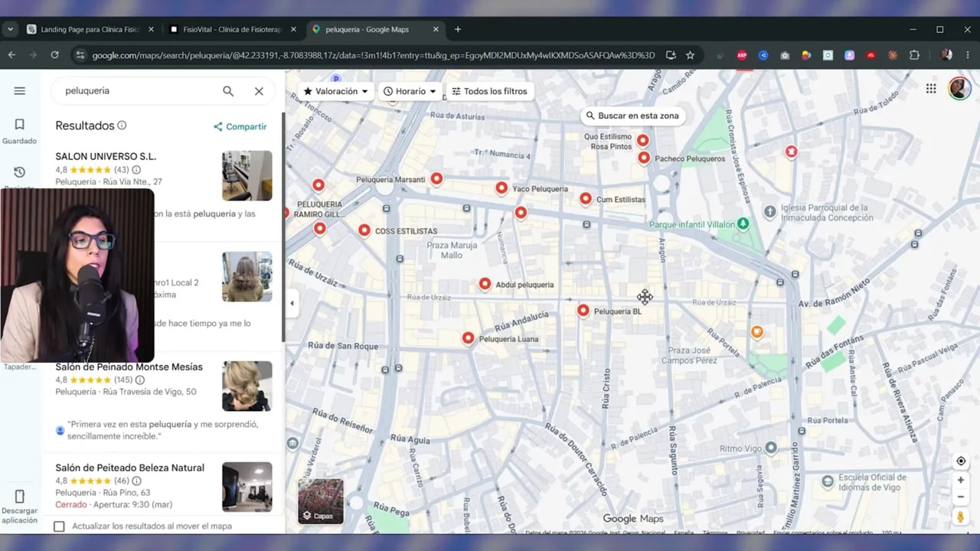This screenshot has height=551, width=980.
Task: Open the Google Maps hamburger menu
Action: point(19,90)
